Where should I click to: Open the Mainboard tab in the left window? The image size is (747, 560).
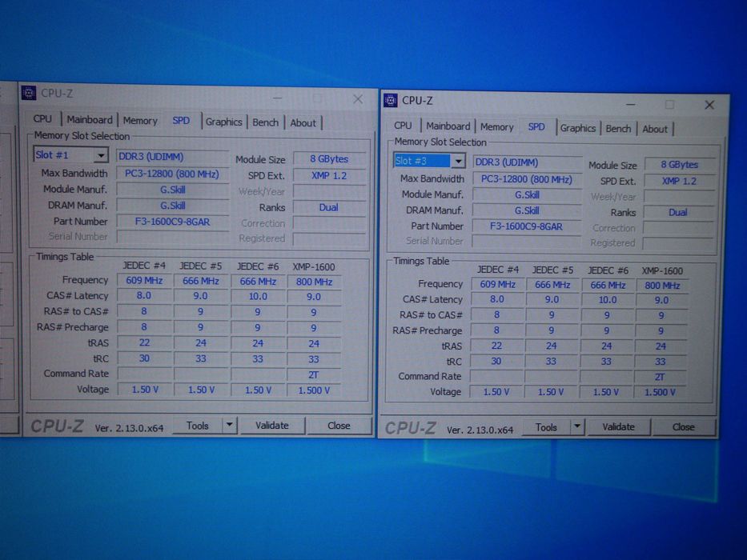(x=90, y=119)
